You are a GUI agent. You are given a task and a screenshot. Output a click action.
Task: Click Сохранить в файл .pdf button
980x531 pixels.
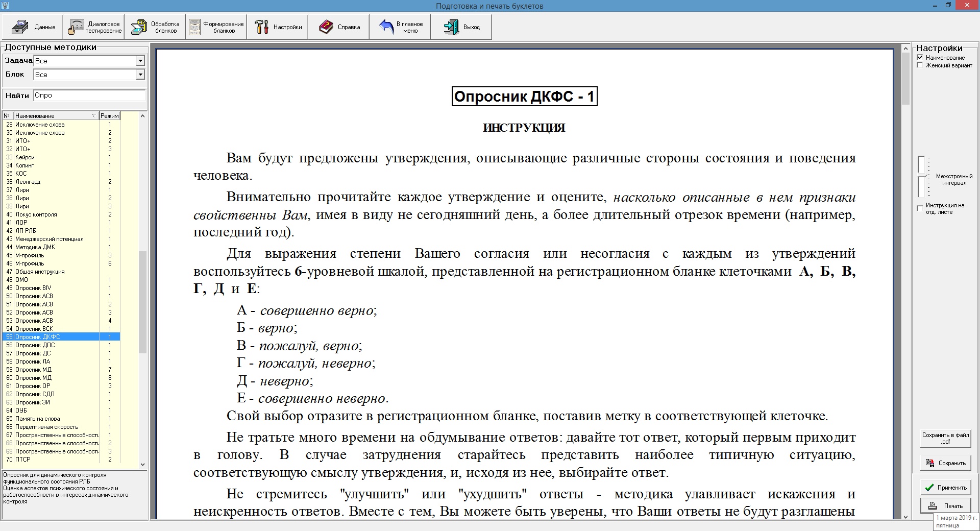945,438
